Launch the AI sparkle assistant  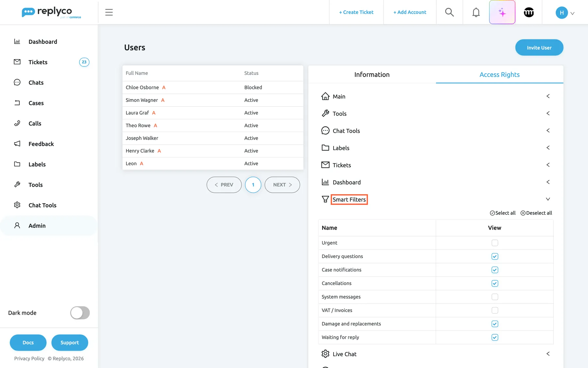502,12
